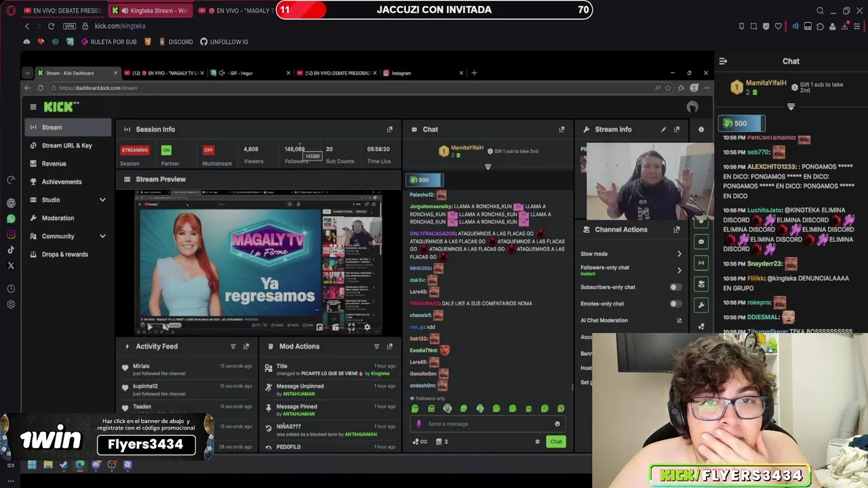This screenshot has width=868, height=488.
Task: Open the Revenue page
Action: [x=69, y=164]
